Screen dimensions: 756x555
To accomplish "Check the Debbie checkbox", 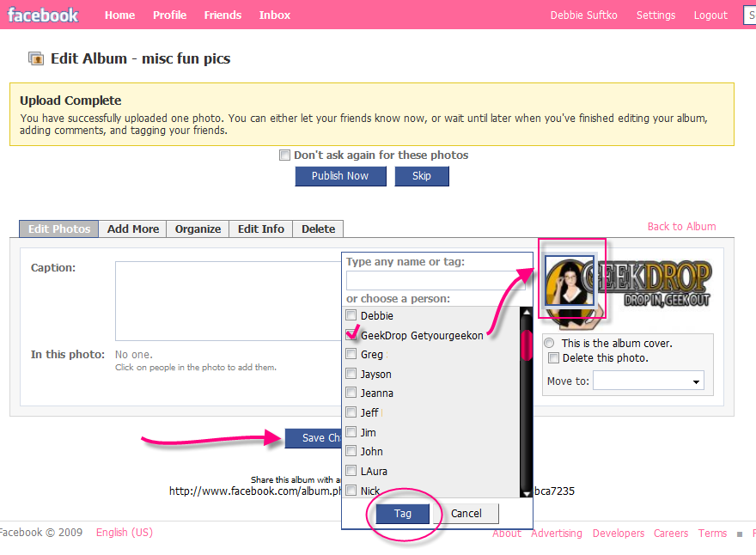I will click(351, 316).
